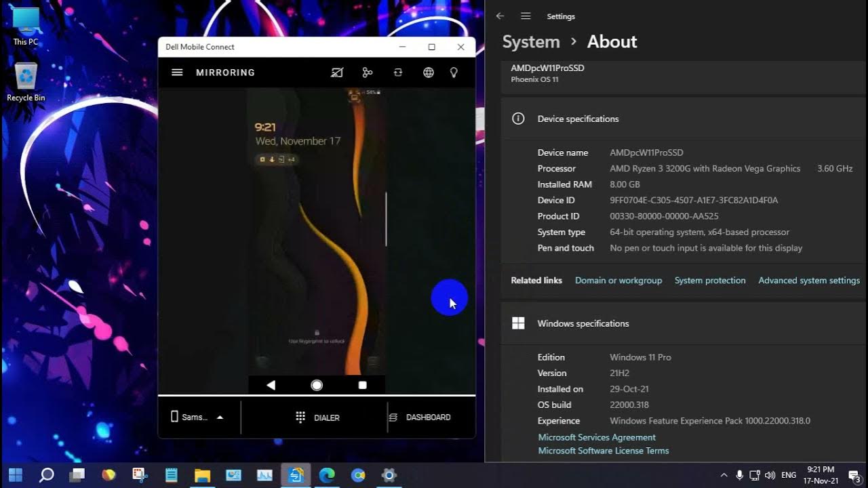Click the mirrored phone lock screen
The height and width of the screenshot is (488, 868).
[317, 230]
